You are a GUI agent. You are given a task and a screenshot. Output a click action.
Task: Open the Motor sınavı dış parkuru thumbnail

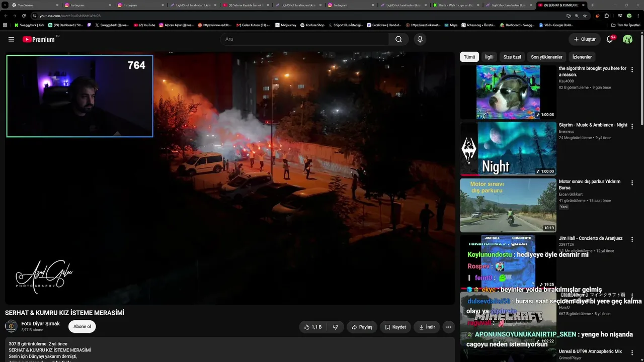point(508,205)
